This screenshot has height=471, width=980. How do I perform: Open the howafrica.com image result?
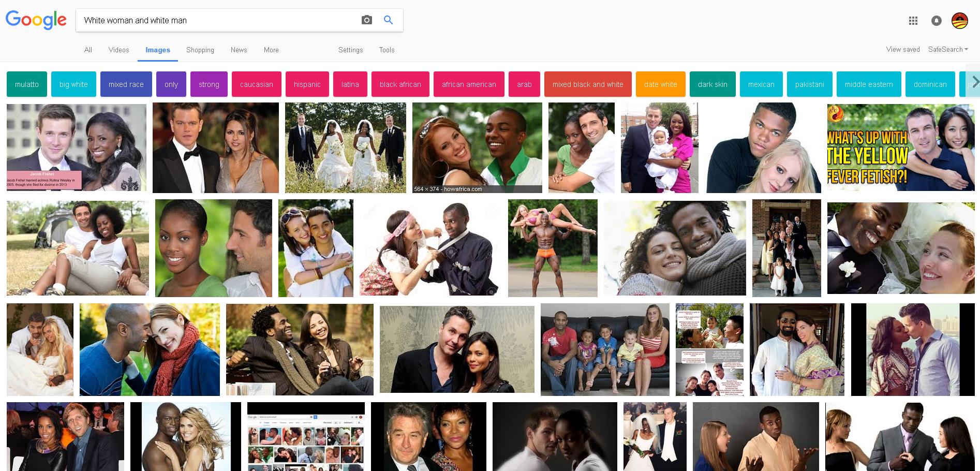477,148
